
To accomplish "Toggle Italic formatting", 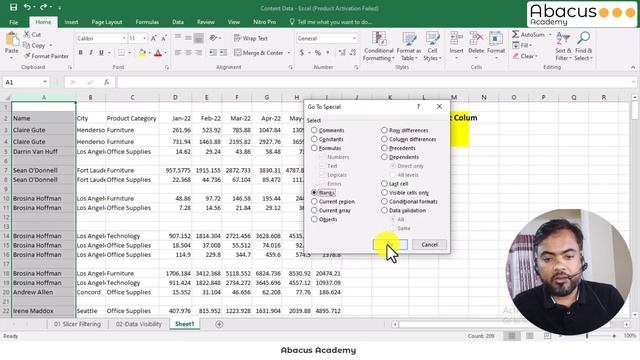I will [91, 53].
